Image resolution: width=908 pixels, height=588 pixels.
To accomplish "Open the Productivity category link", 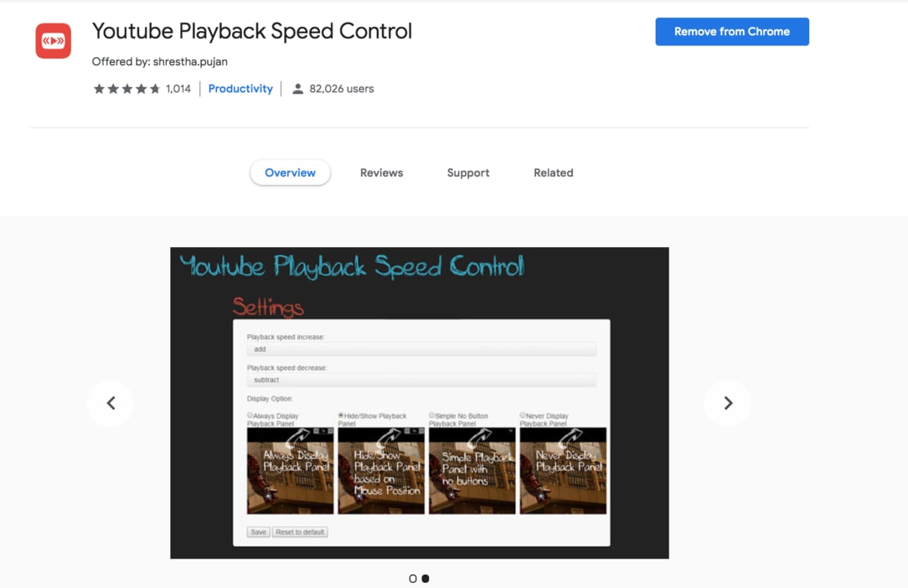I will (240, 89).
